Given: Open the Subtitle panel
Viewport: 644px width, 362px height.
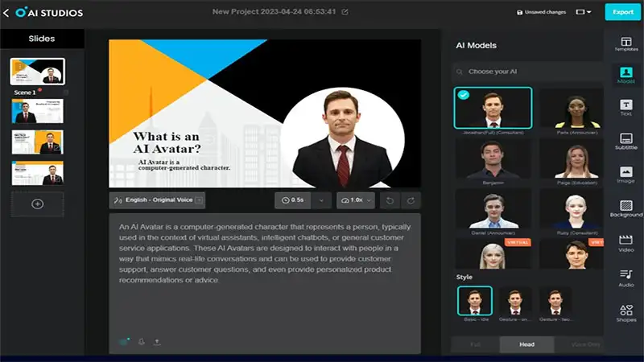Looking at the screenshot, I should pyautogui.click(x=626, y=142).
